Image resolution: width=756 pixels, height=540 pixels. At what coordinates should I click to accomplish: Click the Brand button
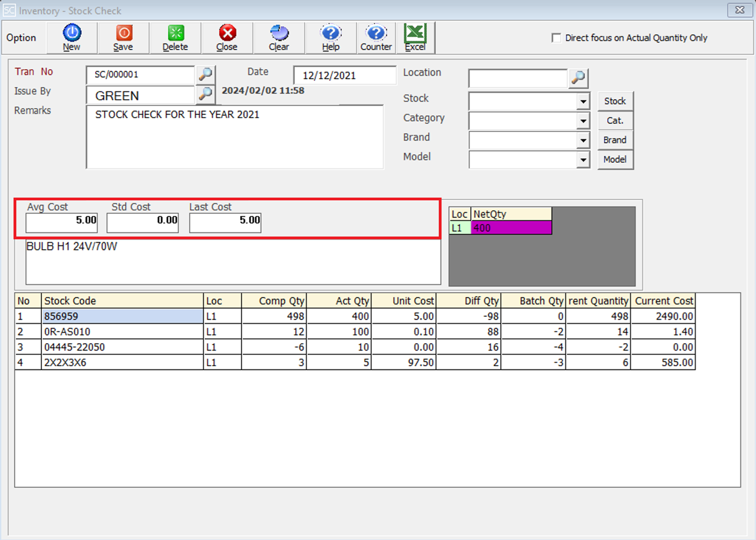pyautogui.click(x=615, y=140)
